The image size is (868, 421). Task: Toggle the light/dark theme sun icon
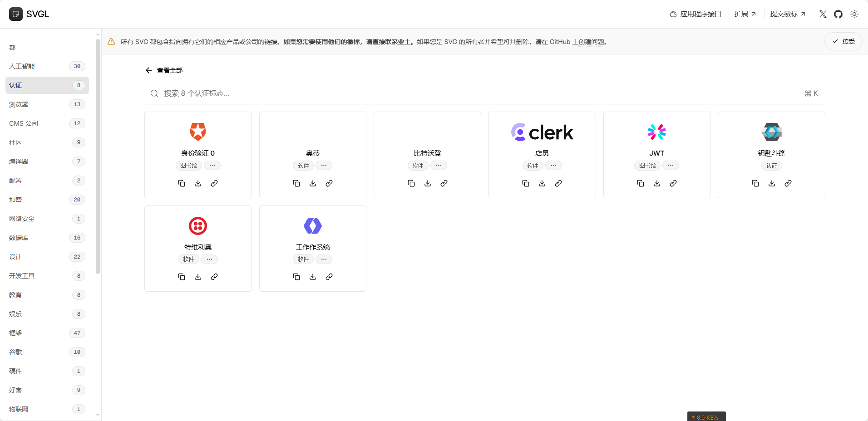(x=854, y=14)
